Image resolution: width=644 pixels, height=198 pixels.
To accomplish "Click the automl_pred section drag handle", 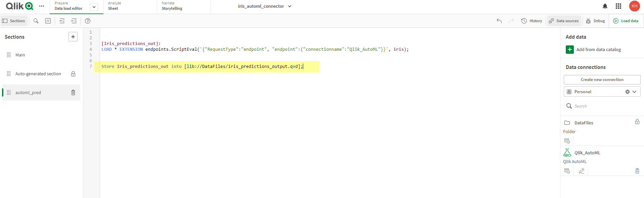I will [x=9, y=92].
